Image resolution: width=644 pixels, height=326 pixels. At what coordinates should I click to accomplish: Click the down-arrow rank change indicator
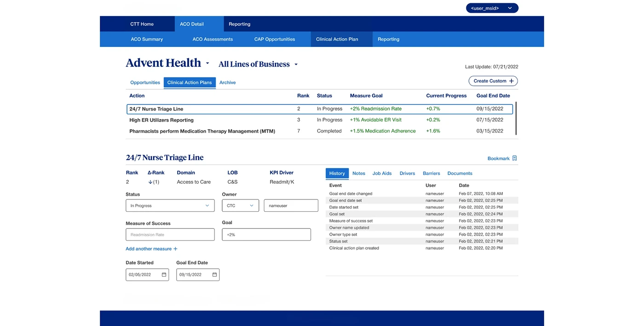pos(150,182)
